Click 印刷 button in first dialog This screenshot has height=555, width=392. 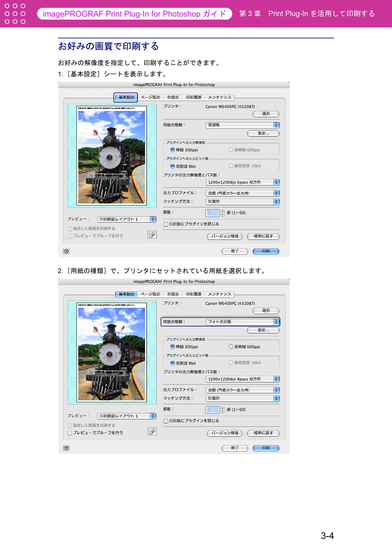point(266,251)
